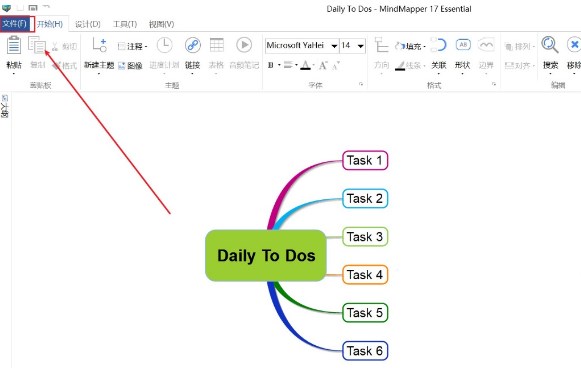This screenshot has width=581, height=368.
Task: Select the Task 4 topic node
Action: coord(365,275)
